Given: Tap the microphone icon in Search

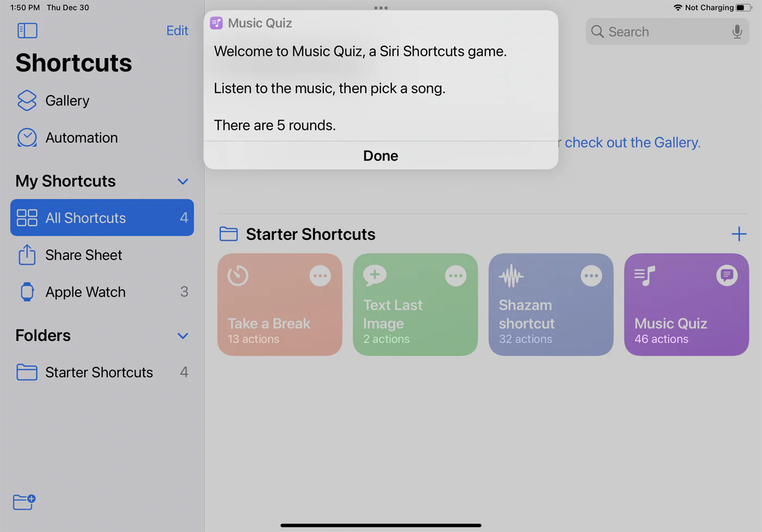Looking at the screenshot, I should (x=737, y=32).
